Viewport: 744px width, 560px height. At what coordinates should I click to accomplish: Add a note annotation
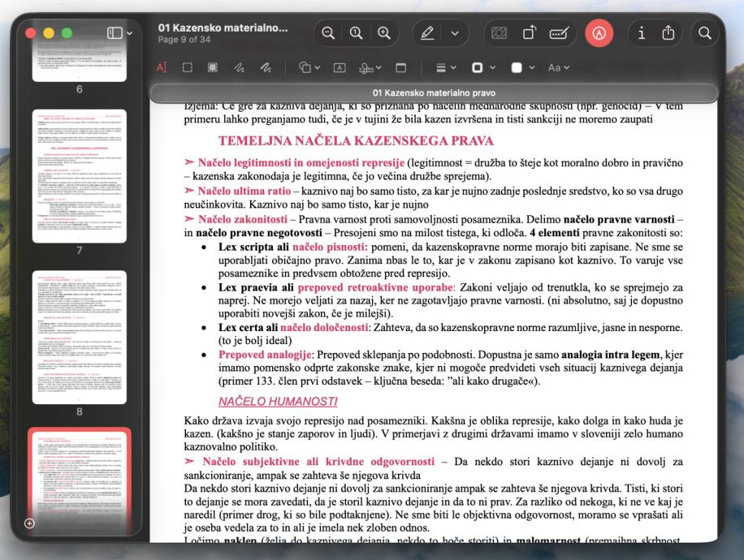(x=401, y=68)
